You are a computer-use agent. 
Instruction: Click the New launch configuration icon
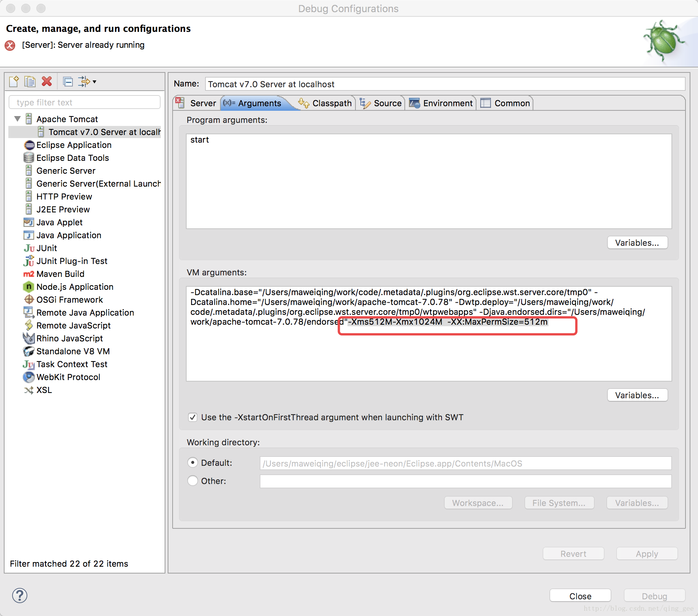14,82
